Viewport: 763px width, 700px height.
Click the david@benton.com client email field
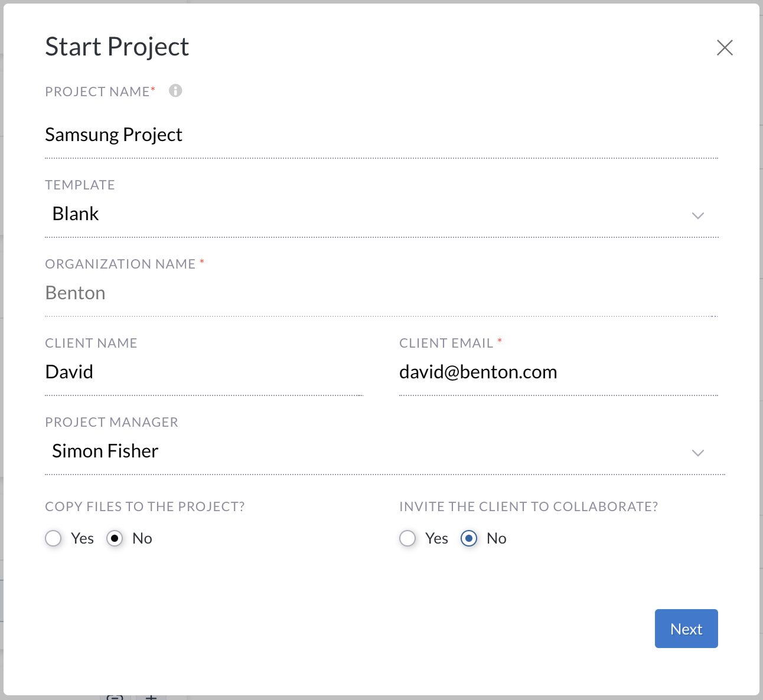pyautogui.click(x=555, y=372)
